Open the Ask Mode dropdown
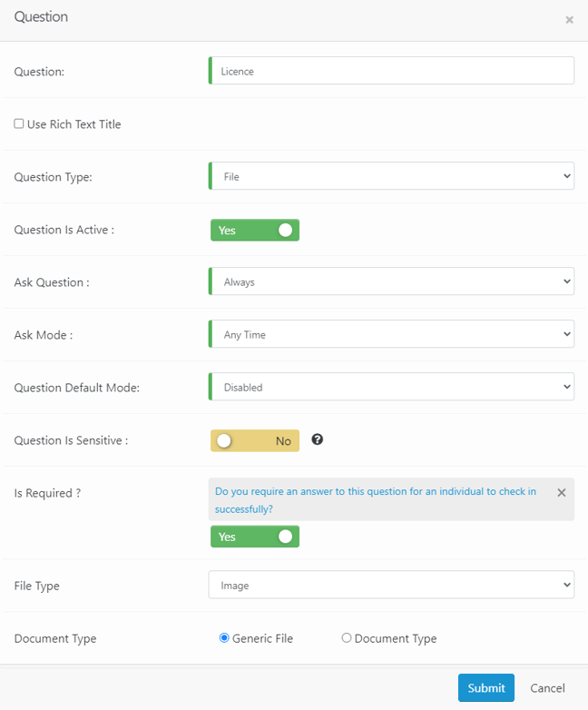 392,334
